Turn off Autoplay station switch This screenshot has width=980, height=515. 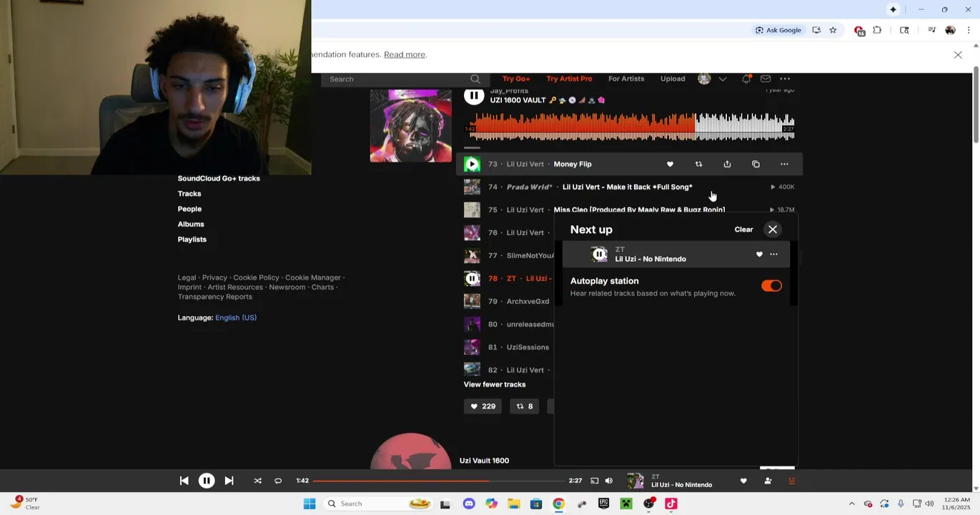point(771,286)
